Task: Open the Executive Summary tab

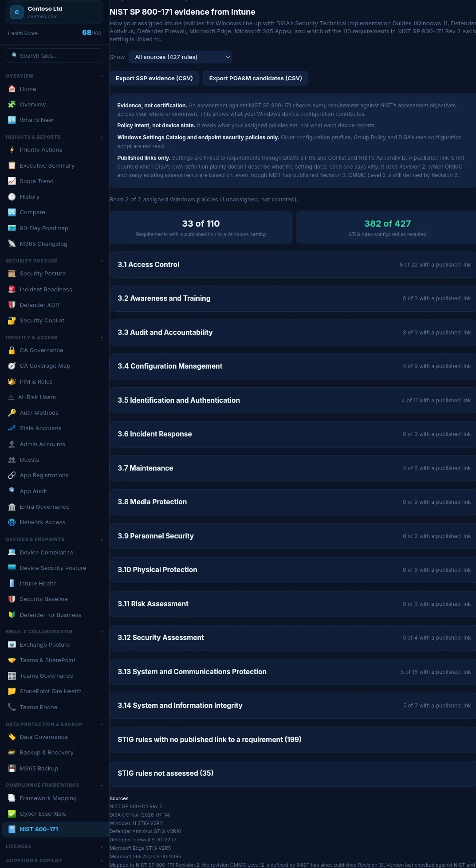Action: [x=55, y=166]
